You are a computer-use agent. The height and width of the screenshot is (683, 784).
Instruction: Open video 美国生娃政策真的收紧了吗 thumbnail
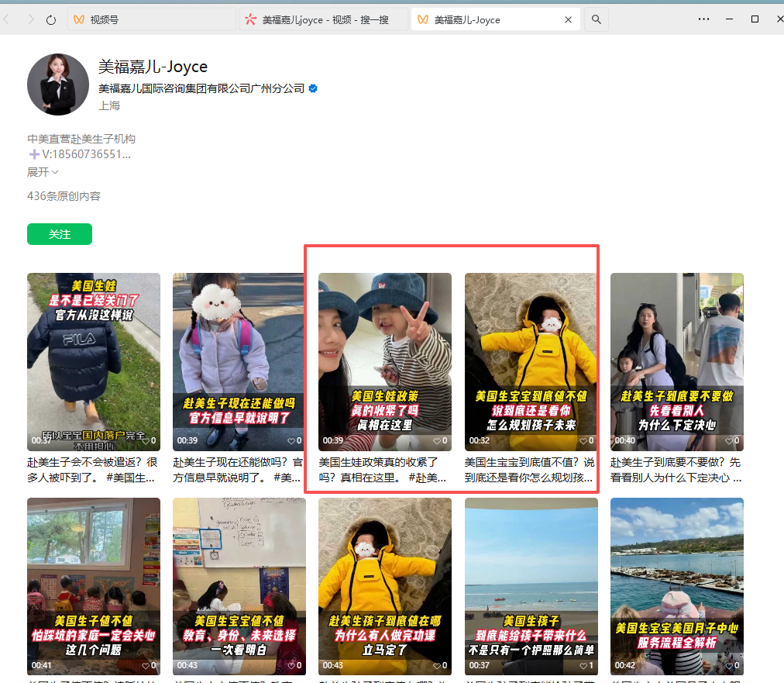385,362
